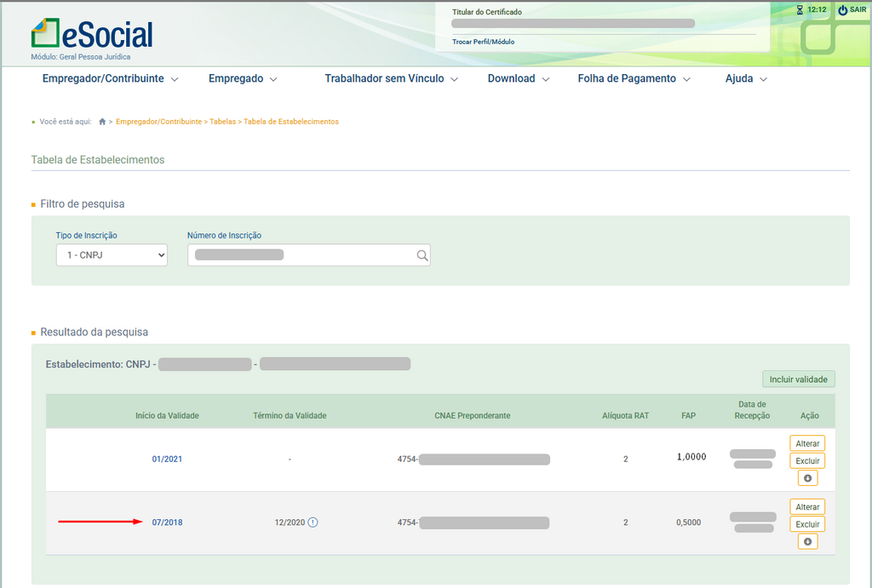The image size is (872, 588).
Task: Open the 07/2018 validity link
Action: tap(167, 522)
